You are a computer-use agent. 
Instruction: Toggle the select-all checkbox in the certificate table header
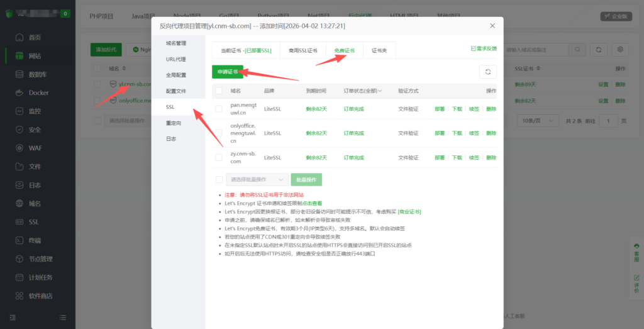[219, 91]
